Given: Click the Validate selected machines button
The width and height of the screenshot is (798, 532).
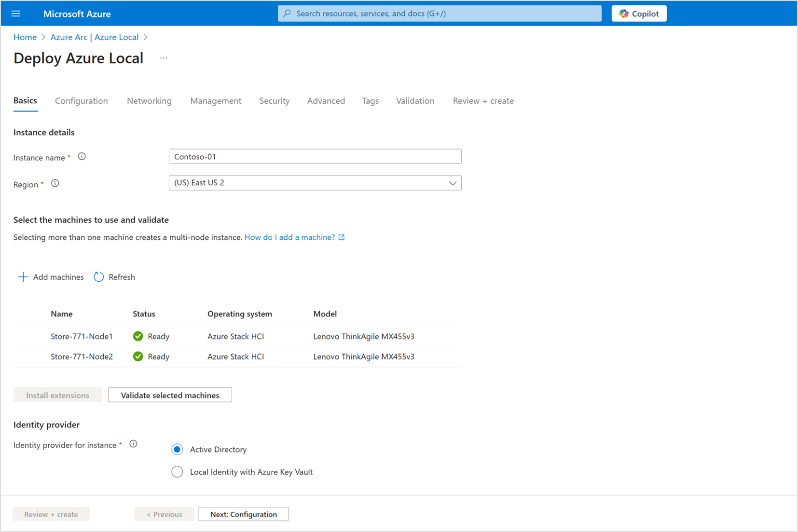Looking at the screenshot, I should pyautogui.click(x=169, y=395).
